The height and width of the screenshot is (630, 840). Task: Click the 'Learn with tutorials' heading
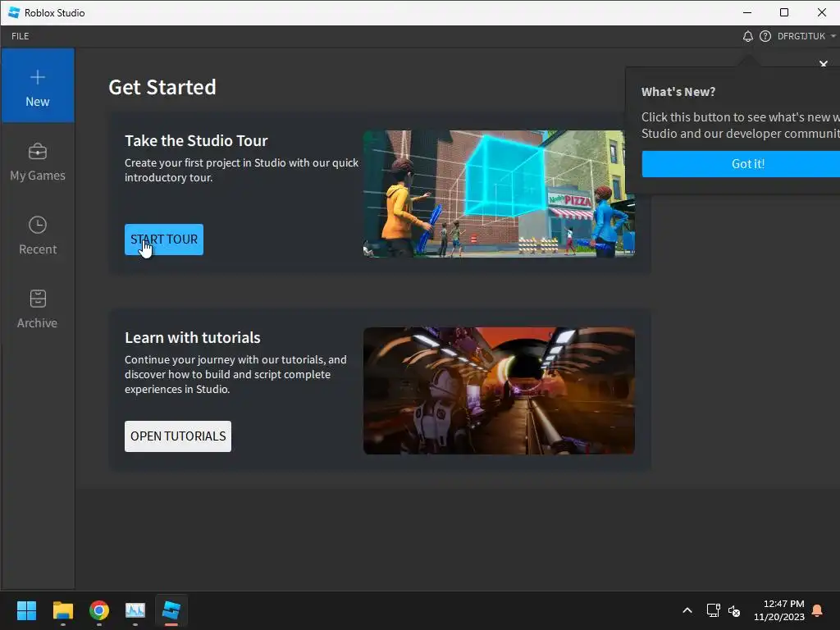pyautogui.click(x=192, y=337)
